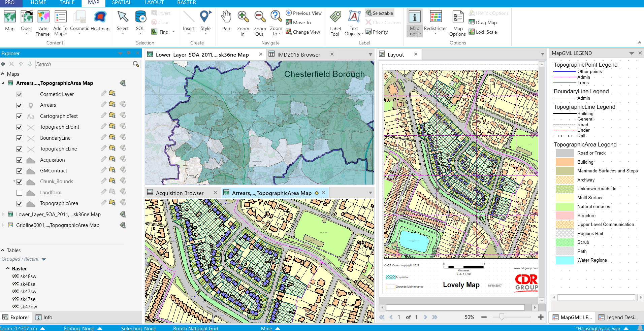Toggle CartographicText layer visibility checkbox
The image size is (644, 331).
[x=20, y=117]
